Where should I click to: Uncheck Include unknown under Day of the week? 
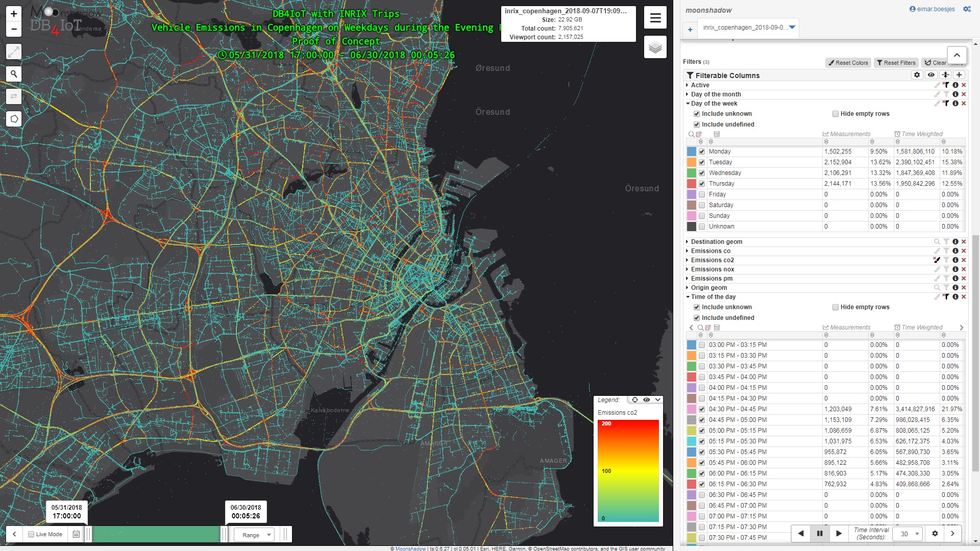pyautogui.click(x=697, y=114)
